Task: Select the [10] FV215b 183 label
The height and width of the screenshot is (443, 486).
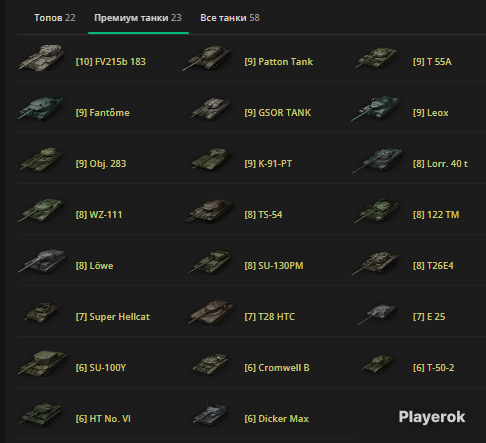Action: 111,62
